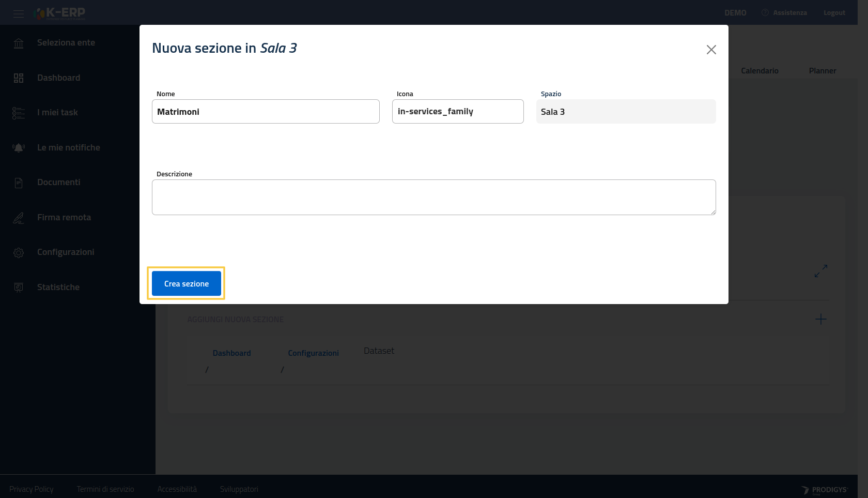Viewport: 868px width, 498px height.
Task: Click the Statistiche chart icon
Action: (x=19, y=288)
